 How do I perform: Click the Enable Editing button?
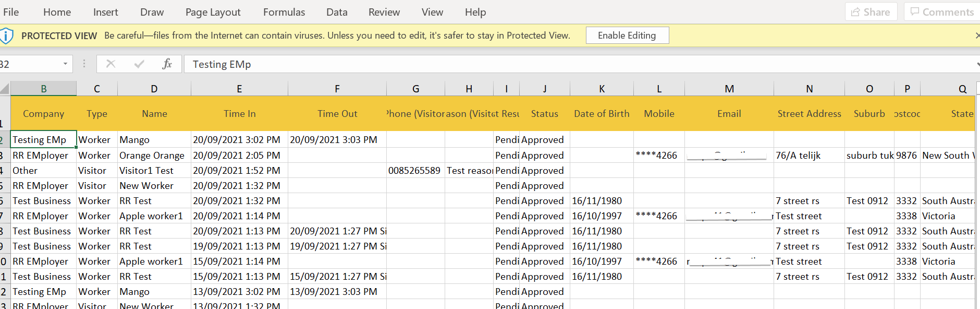pyautogui.click(x=627, y=35)
